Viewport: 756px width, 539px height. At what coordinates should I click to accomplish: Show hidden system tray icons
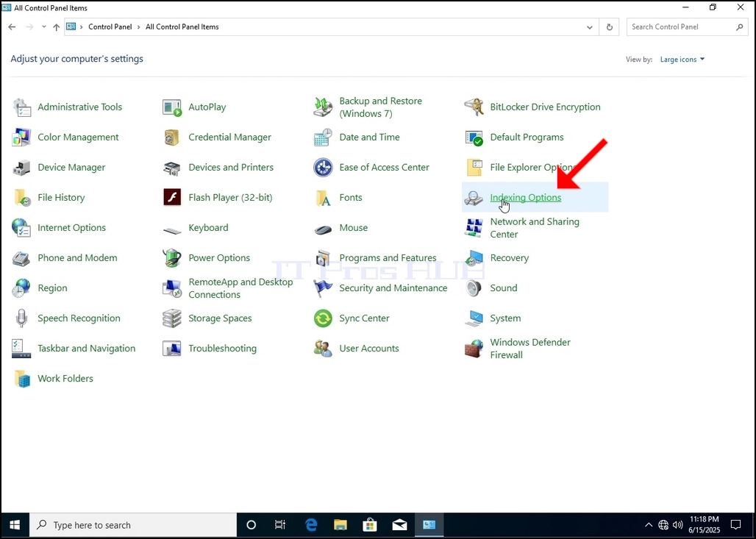tap(649, 525)
